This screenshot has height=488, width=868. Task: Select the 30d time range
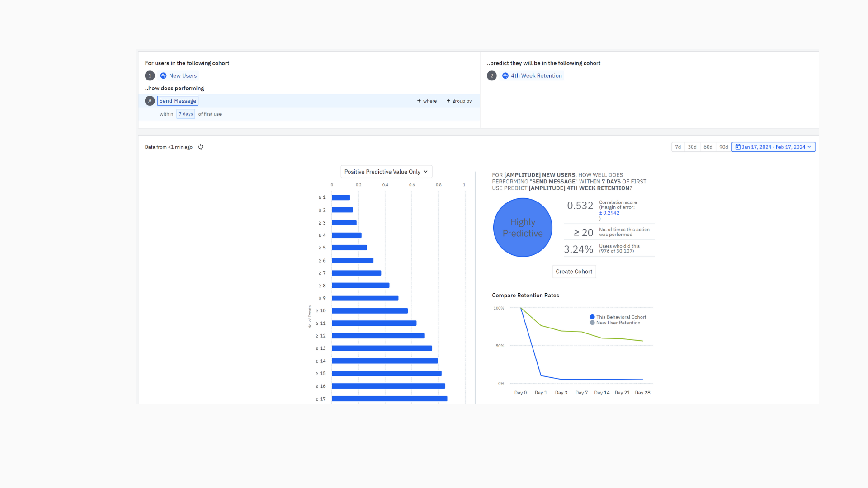coord(692,147)
